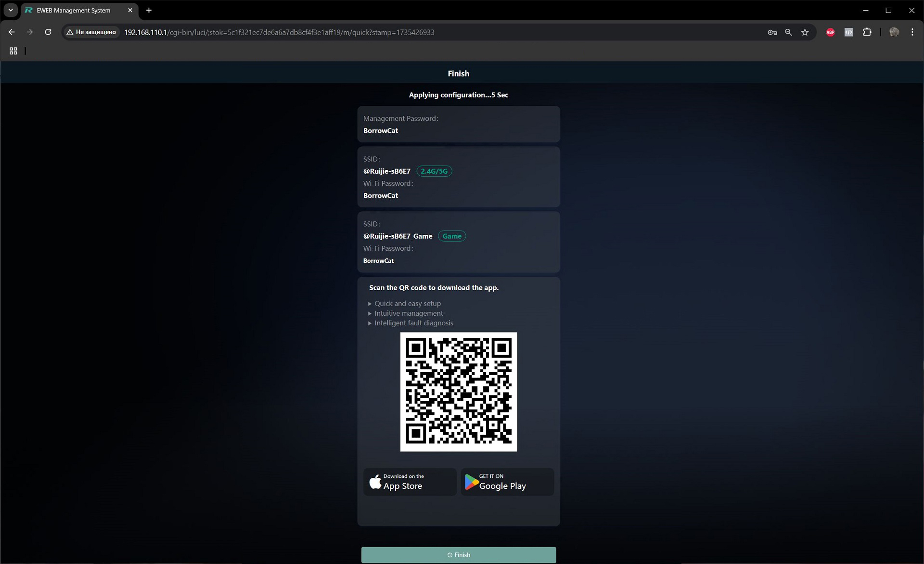Image resolution: width=924 pixels, height=564 pixels.
Task: Select the Wi-Fi password under @Ruijie-sB6E7
Action: 381,195
